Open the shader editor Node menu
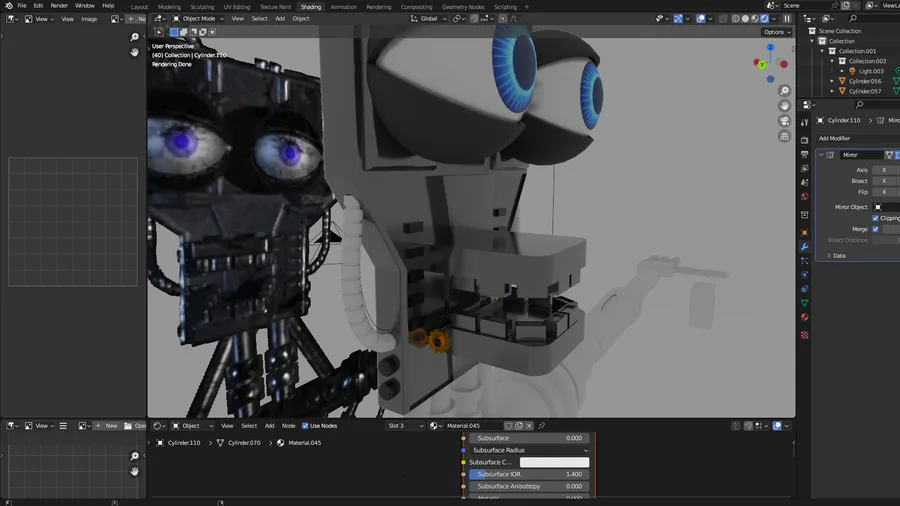 pyautogui.click(x=289, y=426)
